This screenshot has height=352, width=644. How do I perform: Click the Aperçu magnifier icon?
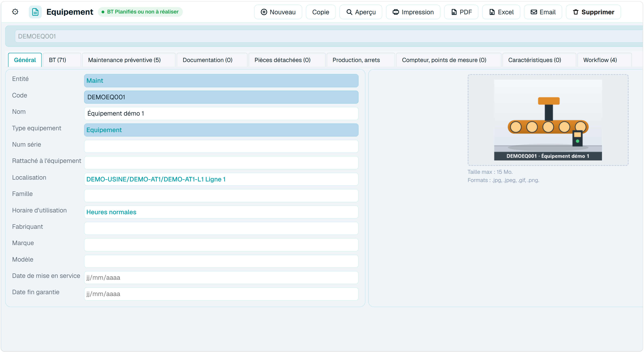349,12
